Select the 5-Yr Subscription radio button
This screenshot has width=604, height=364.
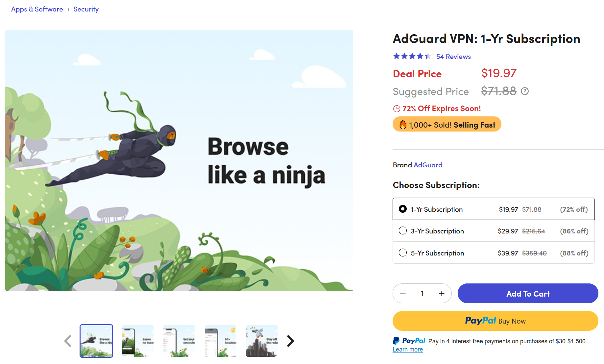pos(402,253)
